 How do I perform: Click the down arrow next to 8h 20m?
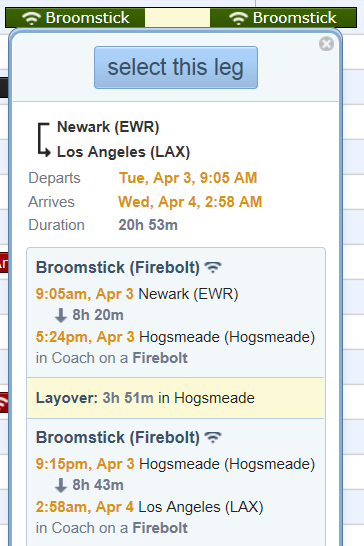[61, 315]
